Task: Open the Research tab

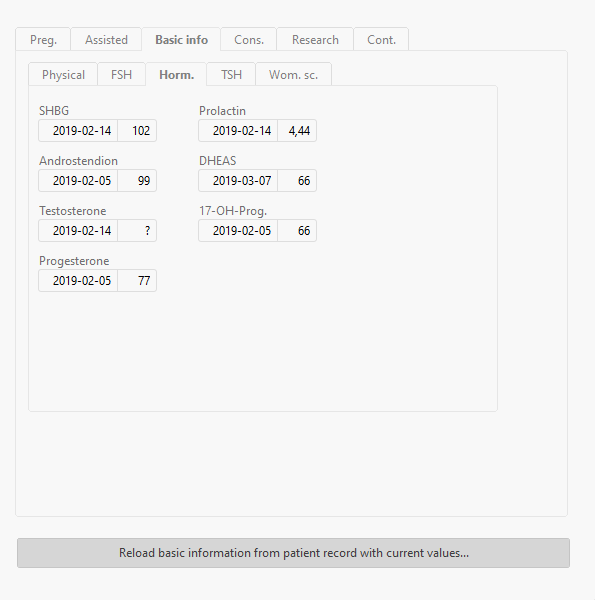Action: tap(315, 39)
